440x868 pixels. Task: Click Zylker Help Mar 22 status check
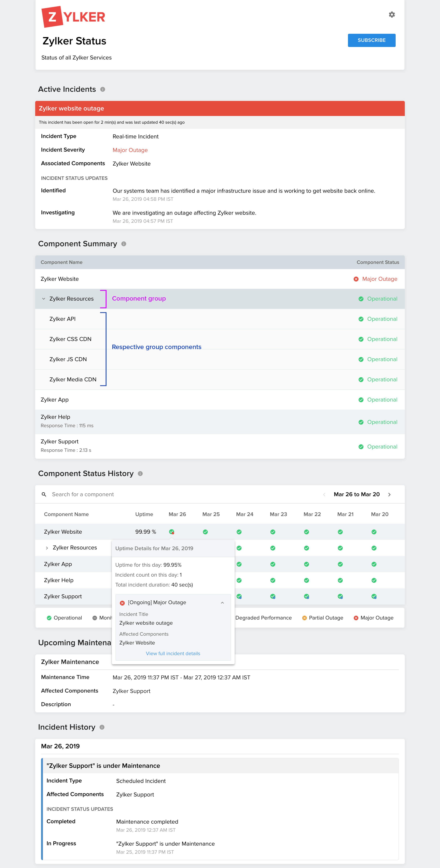point(306,580)
